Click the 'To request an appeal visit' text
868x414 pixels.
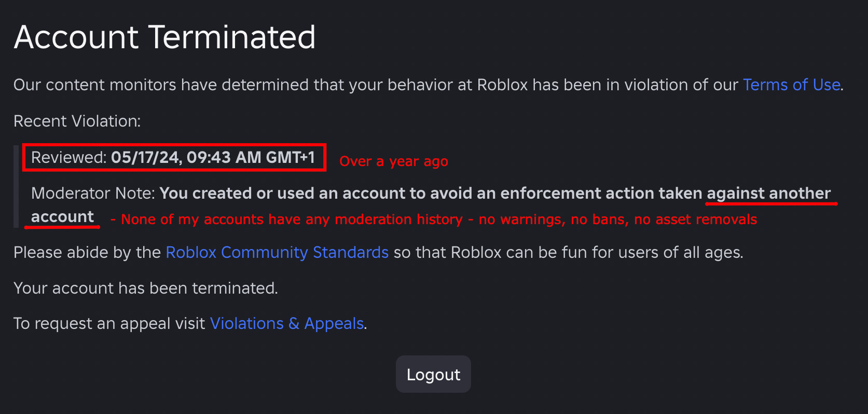(109, 323)
